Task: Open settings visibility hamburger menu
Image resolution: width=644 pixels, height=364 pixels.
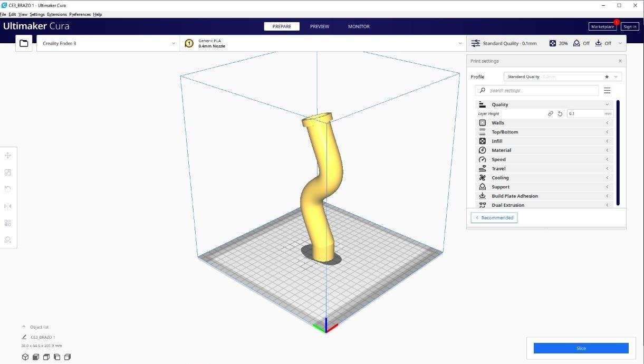Action: click(x=607, y=91)
